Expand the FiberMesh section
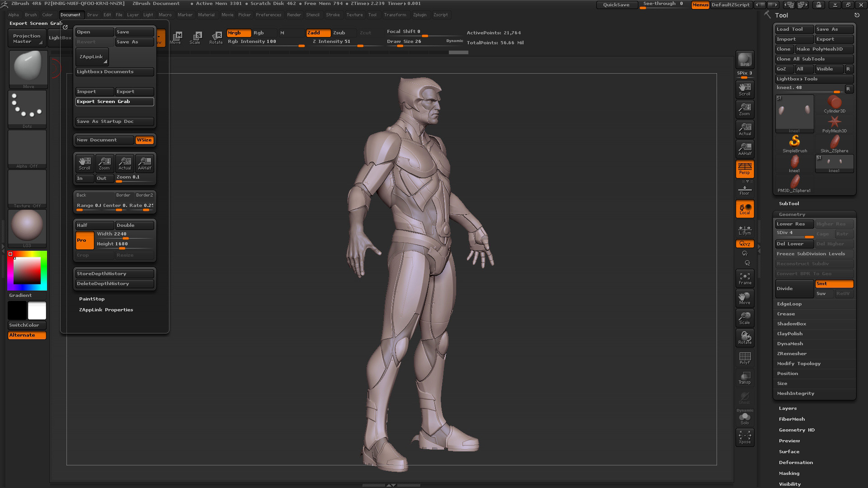Image resolution: width=868 pixels, height=488 pixels. pos(792,419)
